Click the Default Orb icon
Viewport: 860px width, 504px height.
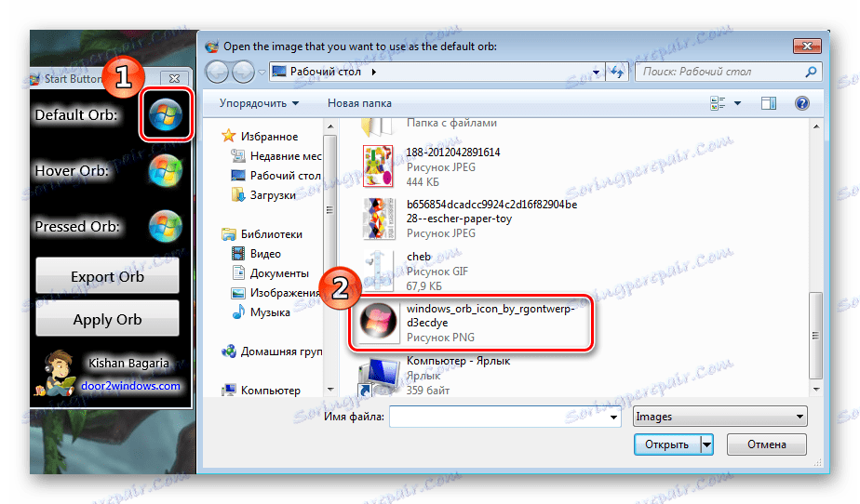coord(166,115)
